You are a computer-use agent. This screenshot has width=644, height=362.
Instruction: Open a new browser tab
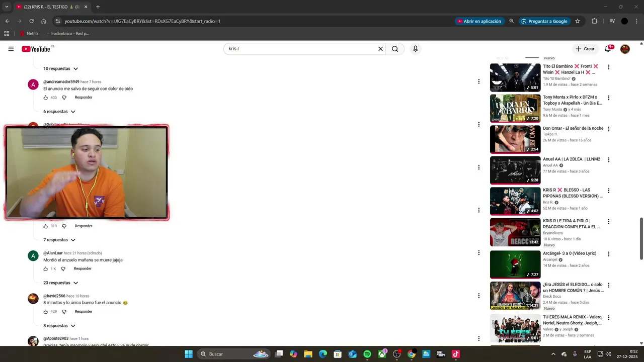tap(98, 7)
